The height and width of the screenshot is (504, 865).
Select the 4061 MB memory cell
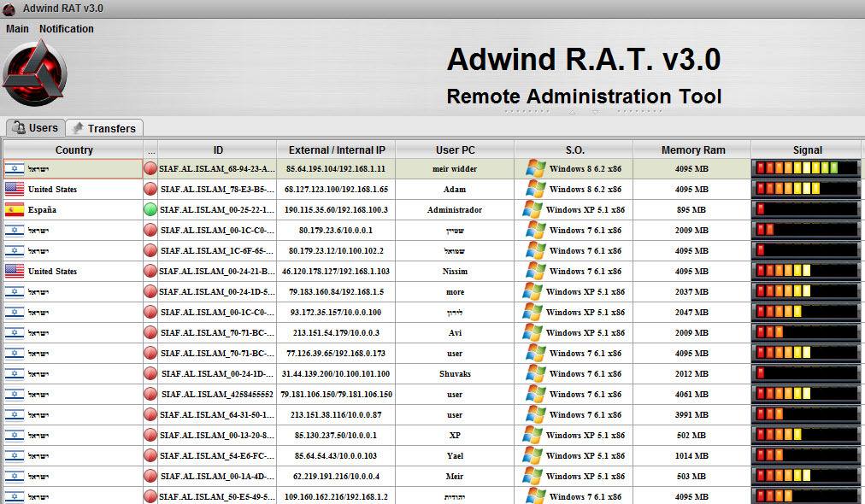pos(691,395)
